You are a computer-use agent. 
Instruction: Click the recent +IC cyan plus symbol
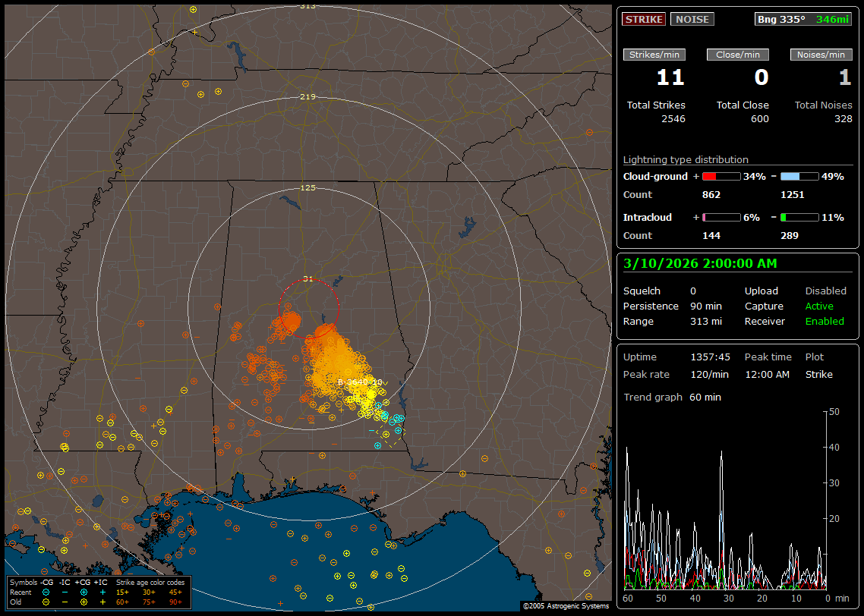102,592
